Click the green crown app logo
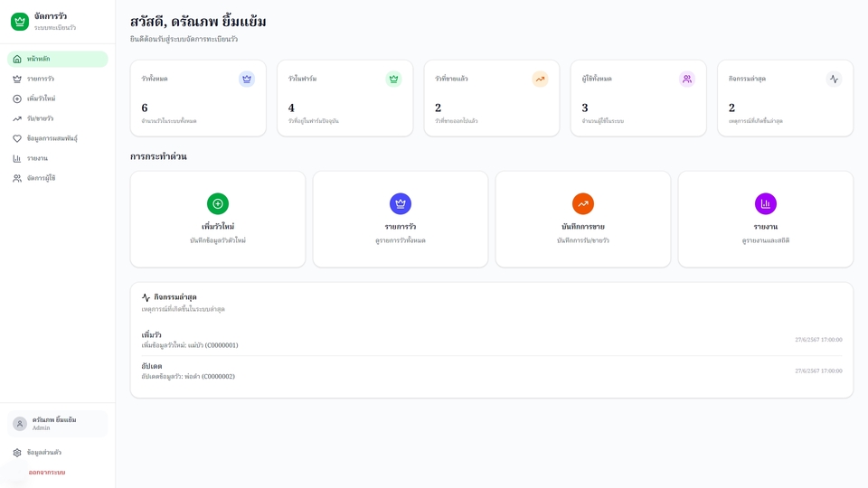This screenshot has width=868, height=488. click(20, 22)
